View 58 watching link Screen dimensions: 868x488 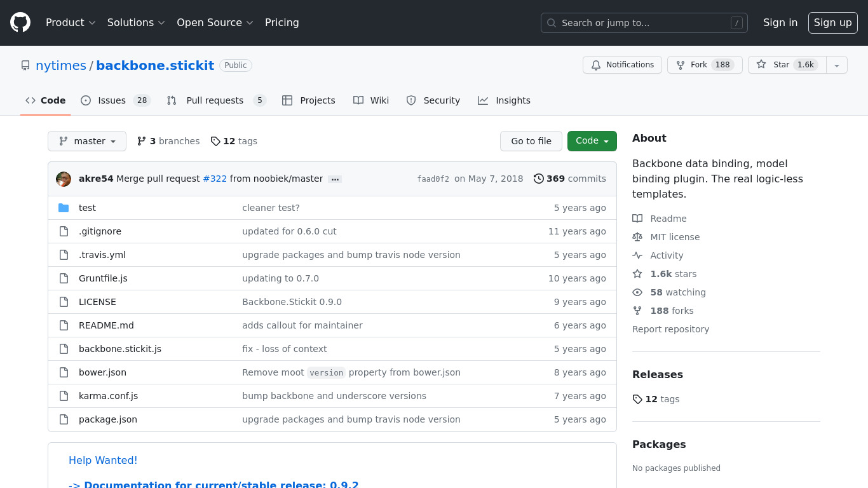(669, 292)
